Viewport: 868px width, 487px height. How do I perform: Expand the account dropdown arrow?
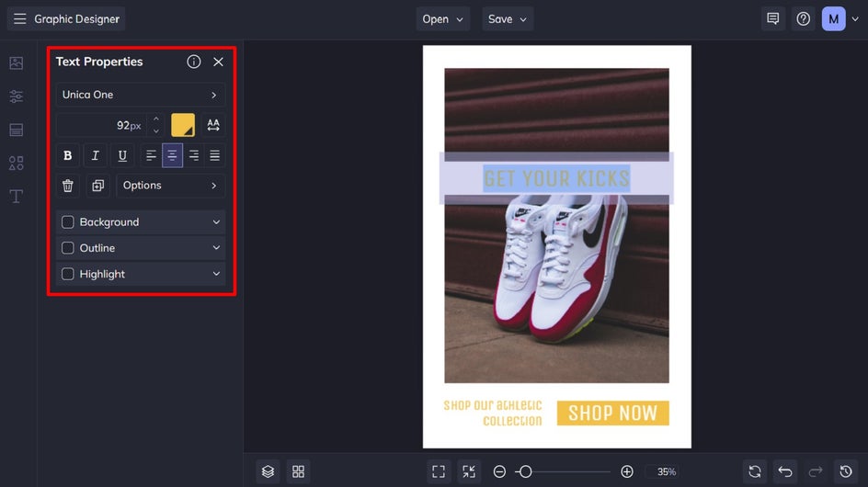pyautogui.click(x=855, y=18)
